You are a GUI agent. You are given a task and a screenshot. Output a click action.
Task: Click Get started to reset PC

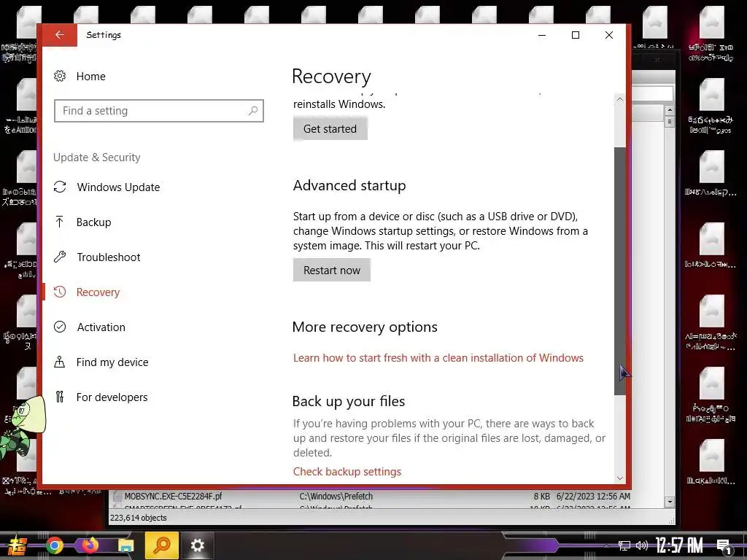[330, 129]
